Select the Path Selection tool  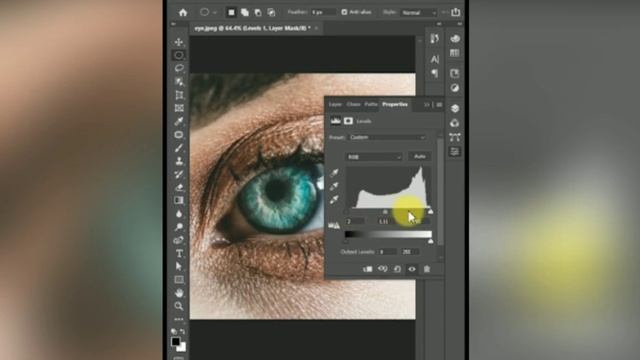pos(179,266)
